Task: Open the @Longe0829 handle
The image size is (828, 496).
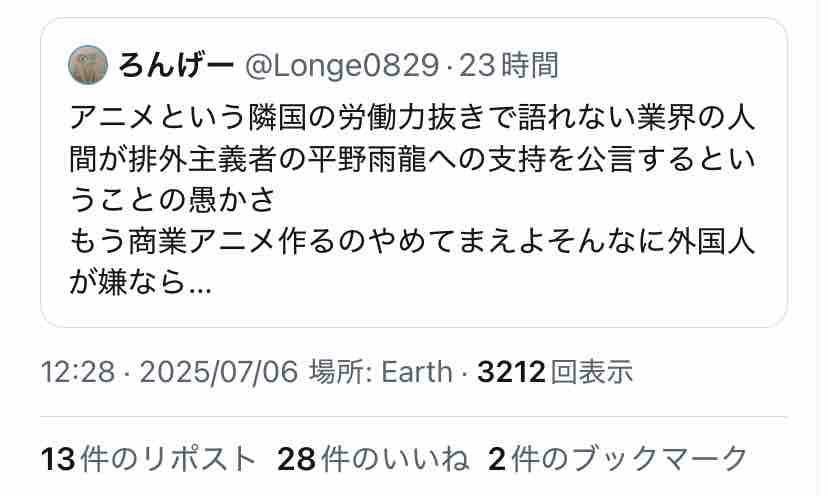Action: (342, 65)
